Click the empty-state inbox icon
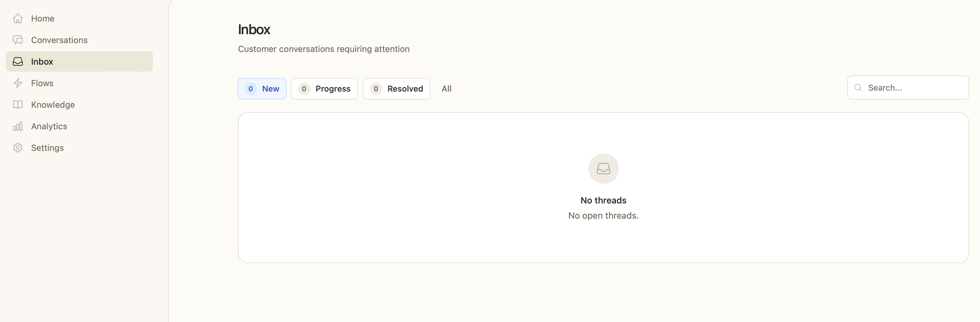The image size is (980, 322). coord(603,169)
